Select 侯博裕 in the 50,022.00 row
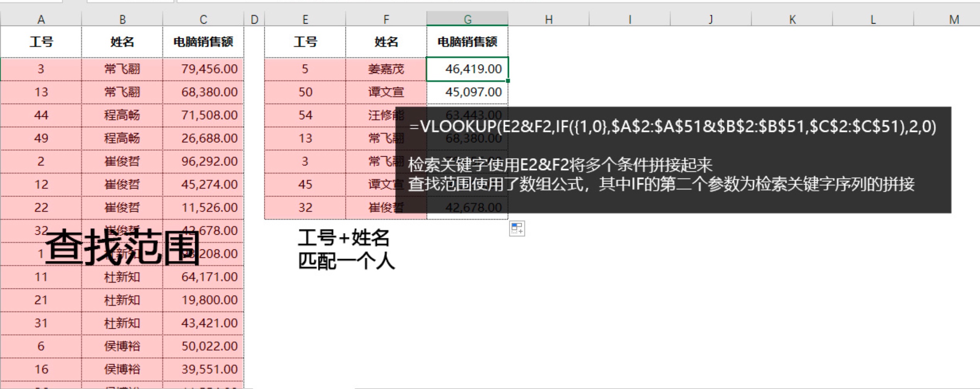The height and width of the screenshot is (389, 980). 122,346
